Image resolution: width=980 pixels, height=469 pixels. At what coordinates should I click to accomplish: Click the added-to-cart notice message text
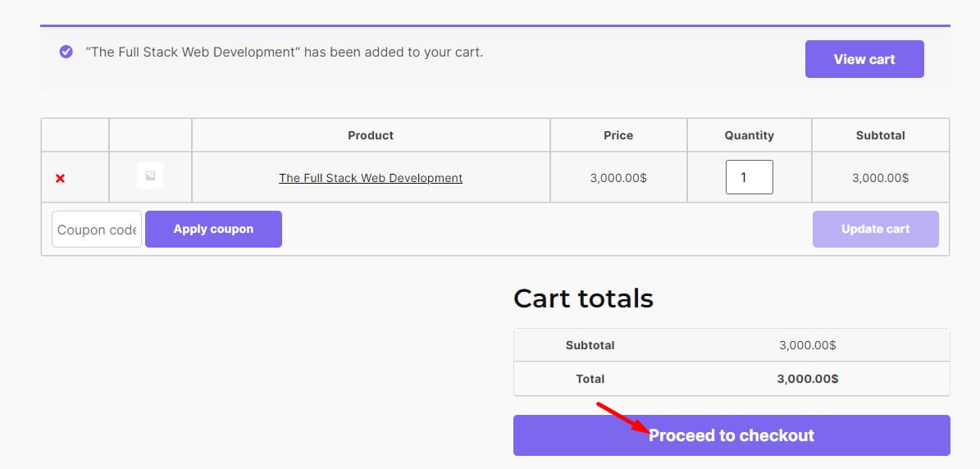coord(284,52)
